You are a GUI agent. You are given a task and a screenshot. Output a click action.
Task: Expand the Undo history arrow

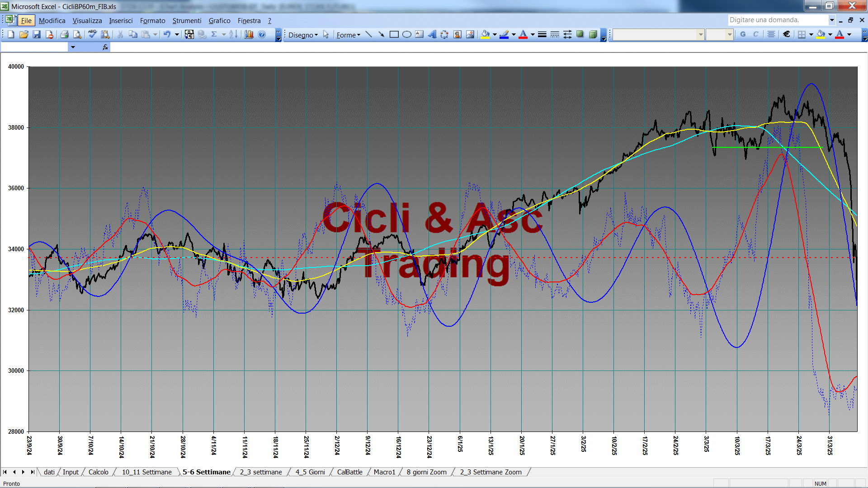[x=177, y=34]
